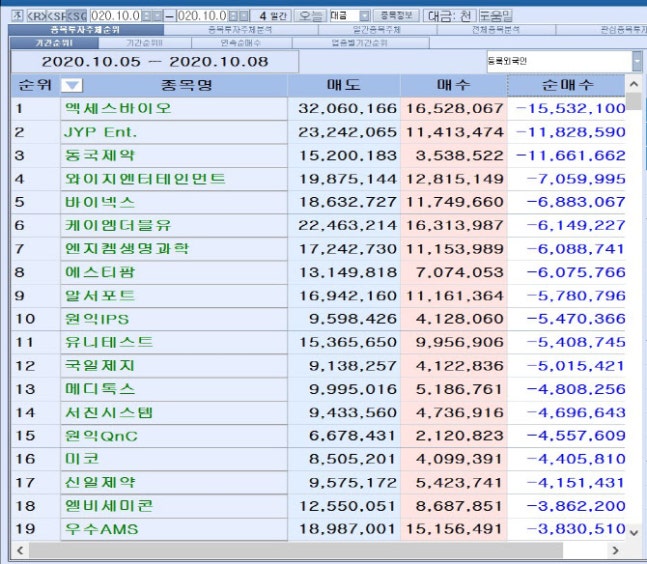Select the 기간순위II sub-tab
The width and height of the screenshot is (647, 564).
coord(144,43)
